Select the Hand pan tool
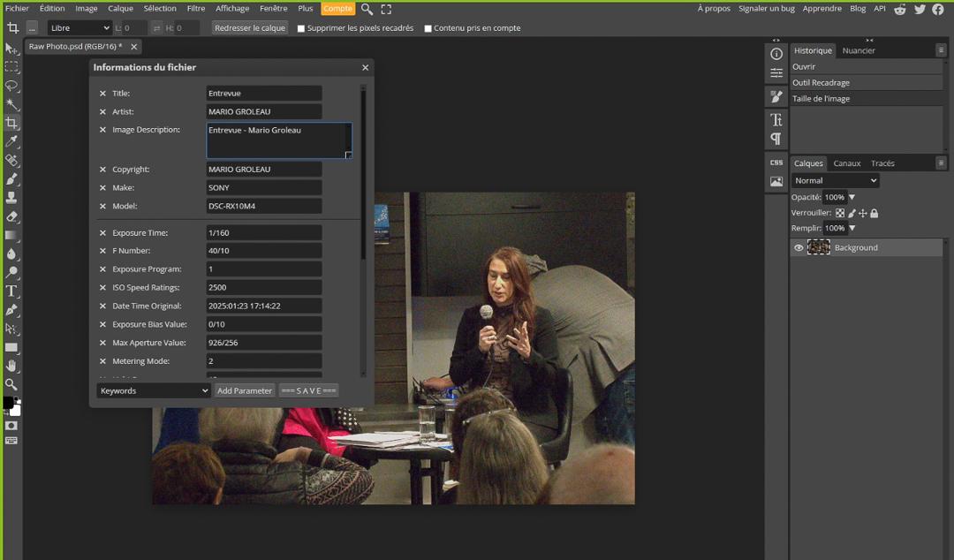 point(11,366)
